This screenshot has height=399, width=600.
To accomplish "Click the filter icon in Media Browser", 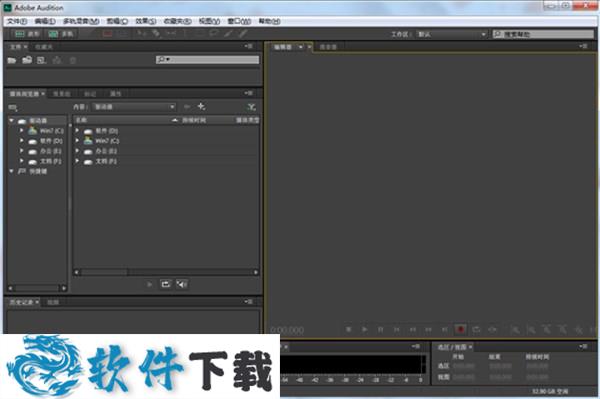I will [251, 107].
